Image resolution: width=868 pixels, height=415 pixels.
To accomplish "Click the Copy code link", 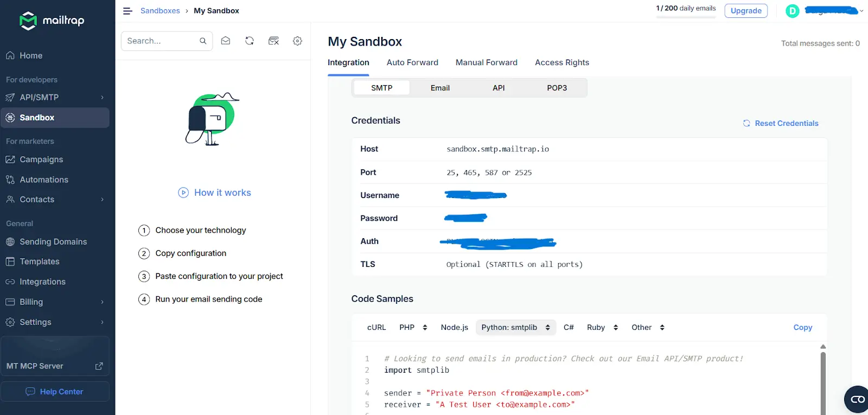I will (803, 327).
